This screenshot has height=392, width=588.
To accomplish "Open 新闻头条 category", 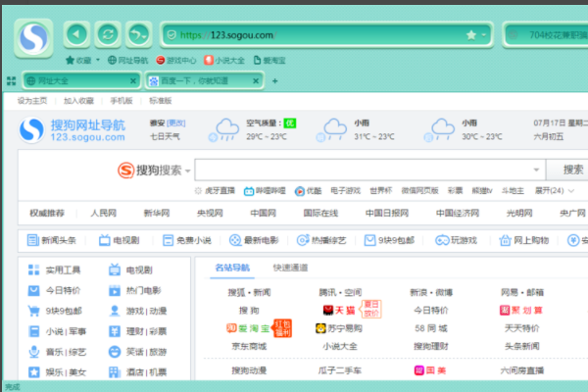I will pyautogui.click(x=52, y=240).
